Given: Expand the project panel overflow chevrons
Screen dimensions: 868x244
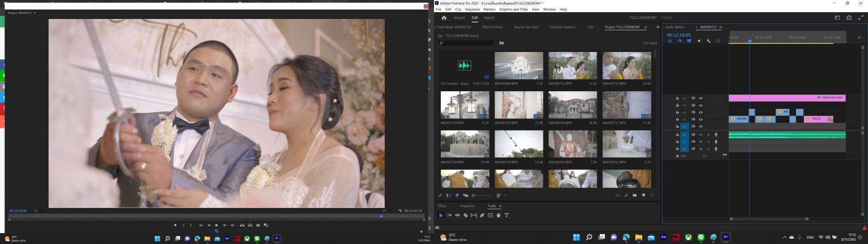Looking at the screenshot, I should [658, 27].
